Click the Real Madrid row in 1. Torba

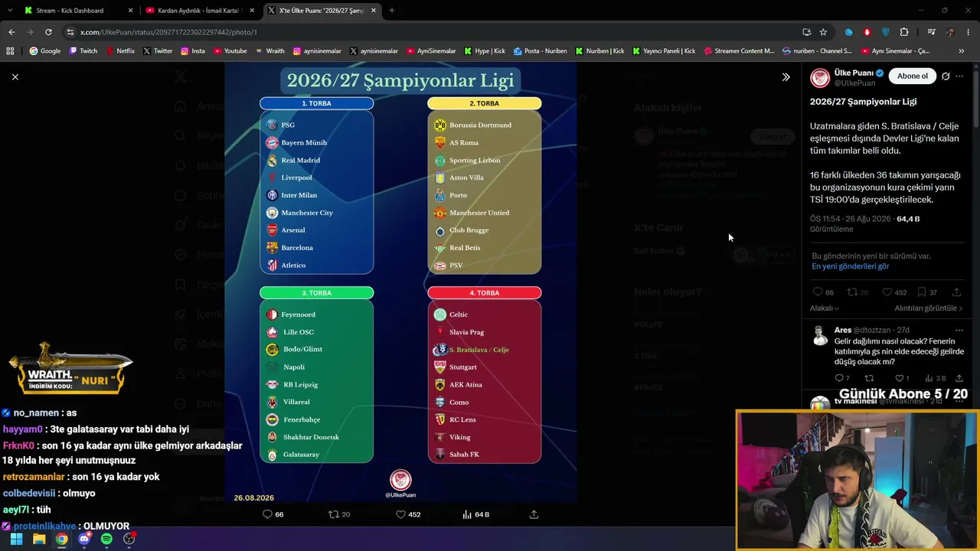(317, 160)
